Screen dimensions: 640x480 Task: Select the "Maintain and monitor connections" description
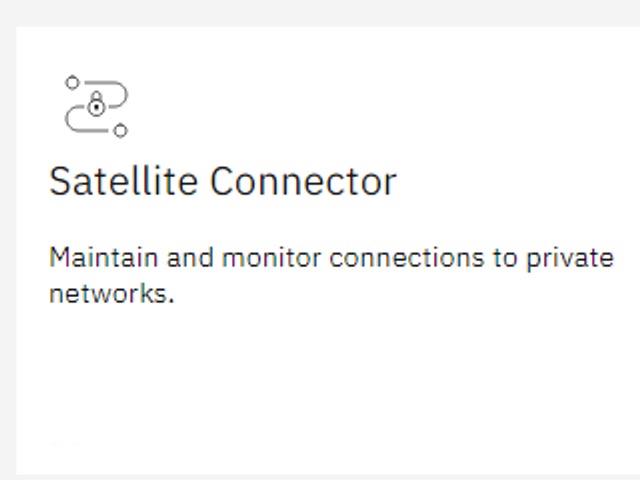(331, 276)
